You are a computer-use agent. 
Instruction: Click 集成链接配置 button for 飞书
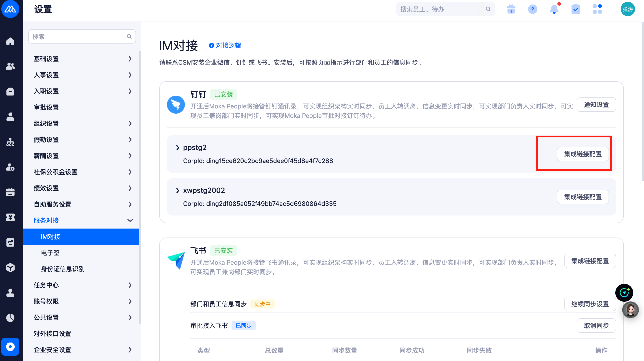pos(590,261)
